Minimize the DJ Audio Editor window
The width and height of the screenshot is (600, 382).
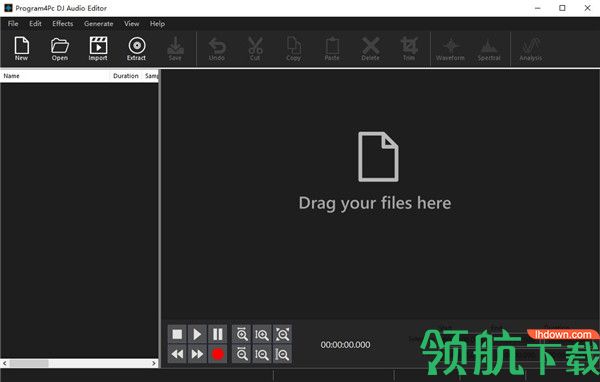pyautogui.click(x=538, y=8)
